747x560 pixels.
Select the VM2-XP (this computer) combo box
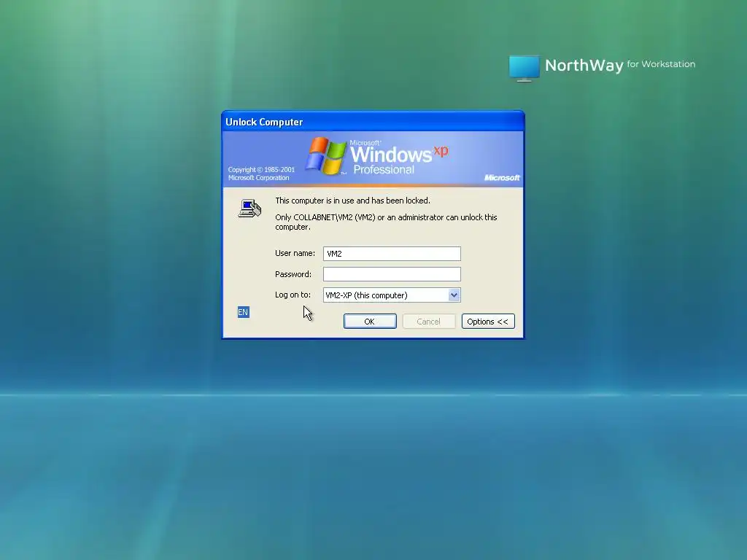(x=392, y=295)
